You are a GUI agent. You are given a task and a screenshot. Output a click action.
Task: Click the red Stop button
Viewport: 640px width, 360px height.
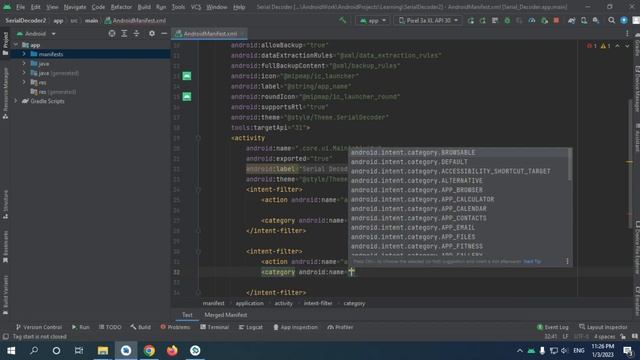(x=556, y=20)
